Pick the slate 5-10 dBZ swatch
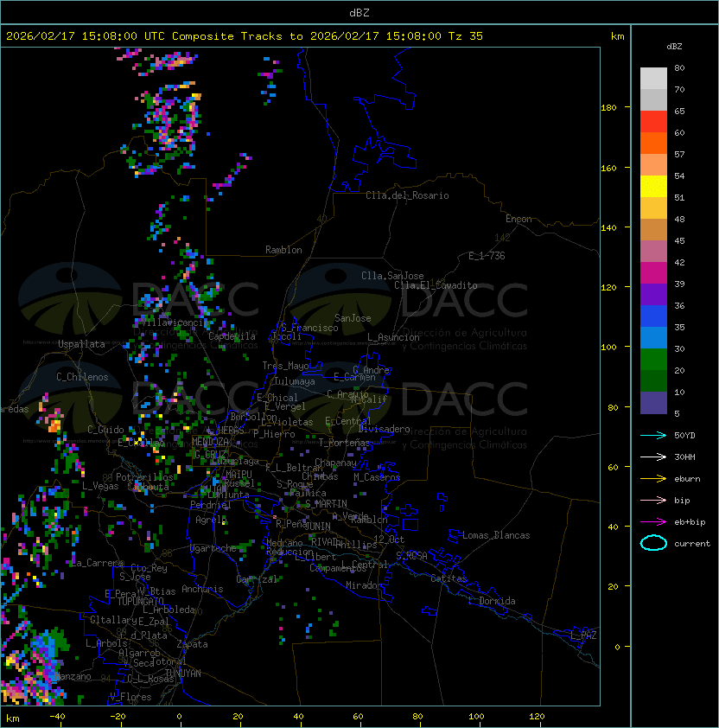Viewport: 719px width, 728px height. coord(653,403)
